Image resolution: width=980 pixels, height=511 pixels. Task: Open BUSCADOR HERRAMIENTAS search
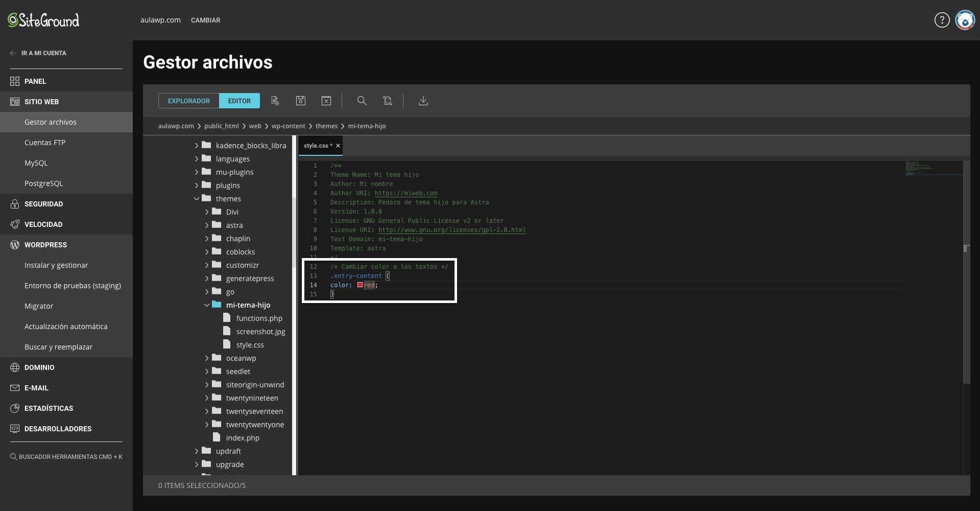(x=66, y=457)
